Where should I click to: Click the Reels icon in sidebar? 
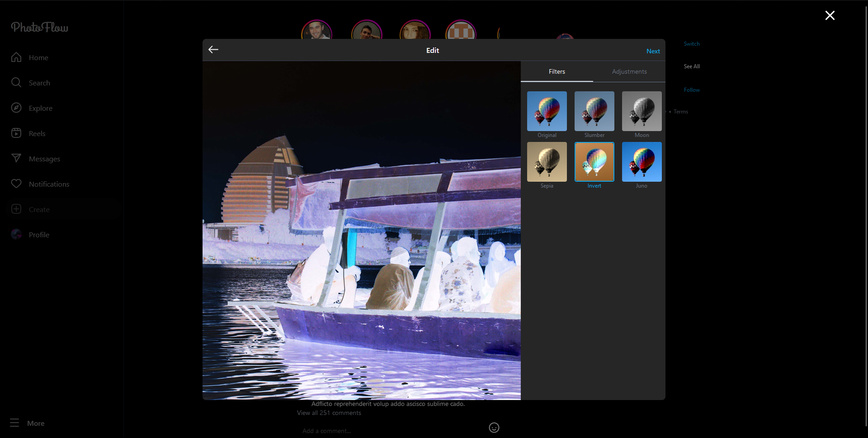(x=16, y=133)
